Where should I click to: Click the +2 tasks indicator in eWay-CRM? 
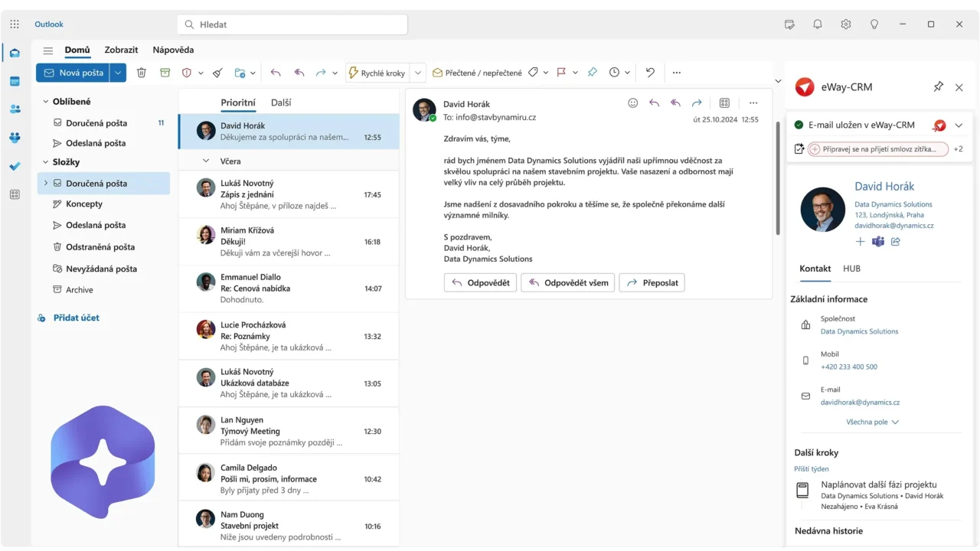click(x=958, y=149)
